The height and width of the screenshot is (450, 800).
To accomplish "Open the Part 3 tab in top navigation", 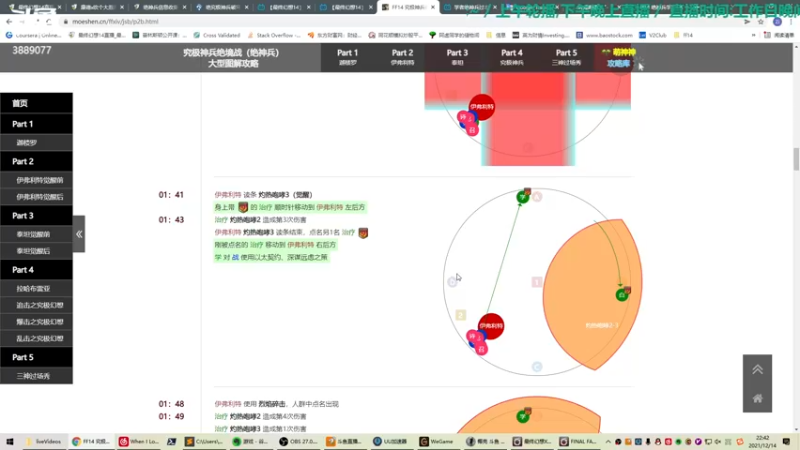I will click(457, 57).
